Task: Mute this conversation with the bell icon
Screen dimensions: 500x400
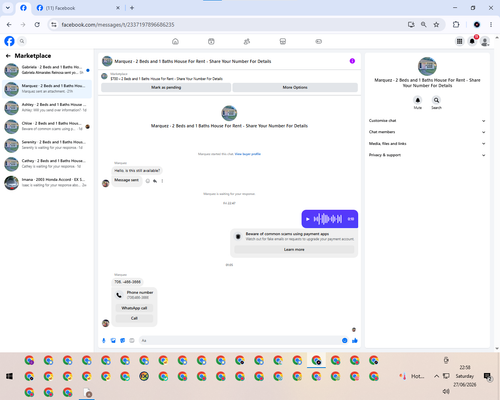Action: point(418,100)
